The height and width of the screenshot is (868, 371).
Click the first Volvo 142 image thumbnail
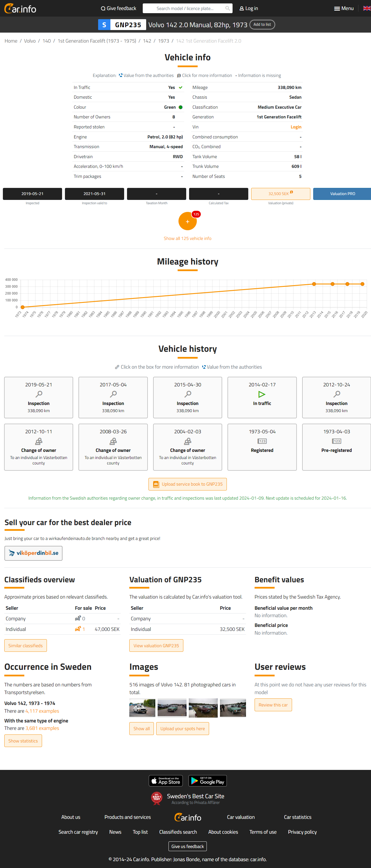[x=142, y=708]
